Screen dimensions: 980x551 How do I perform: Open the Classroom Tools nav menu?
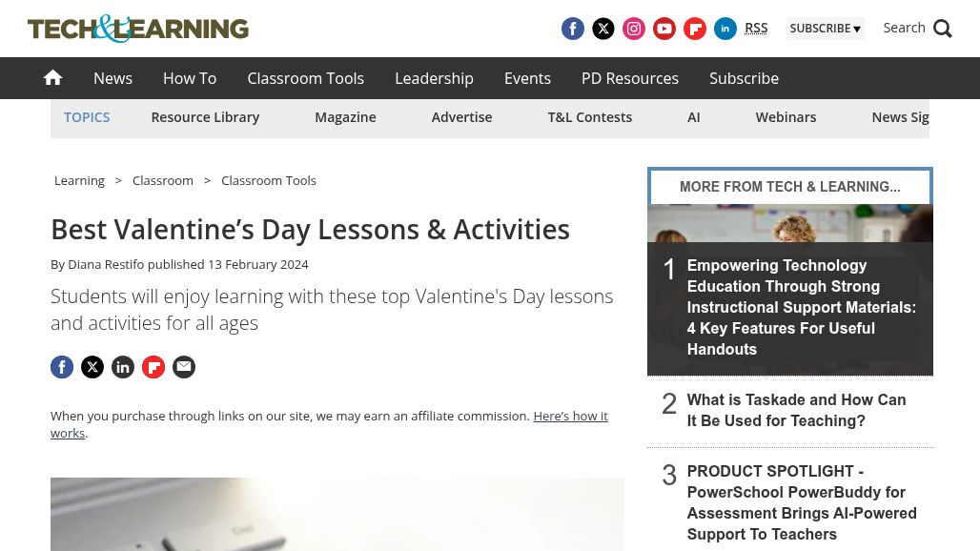point(305,78)
